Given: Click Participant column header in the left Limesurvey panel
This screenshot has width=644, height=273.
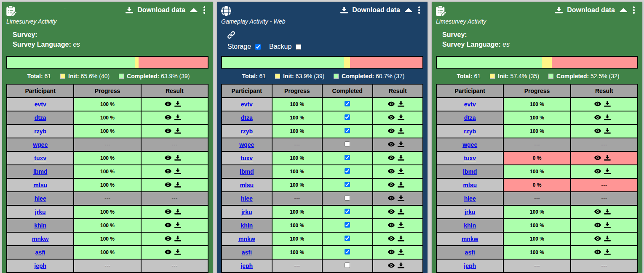Looking at the screenshot, I should tap(40, 91).
